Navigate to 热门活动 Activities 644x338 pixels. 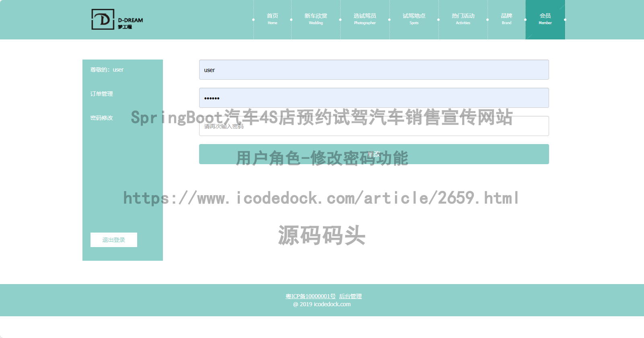[x=463, y=19]
